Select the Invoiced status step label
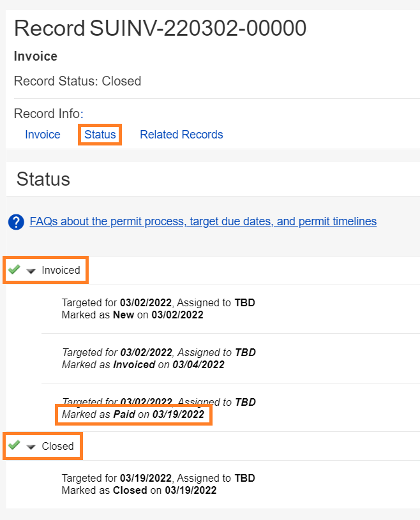420x520 pixels. click(61, 270)
